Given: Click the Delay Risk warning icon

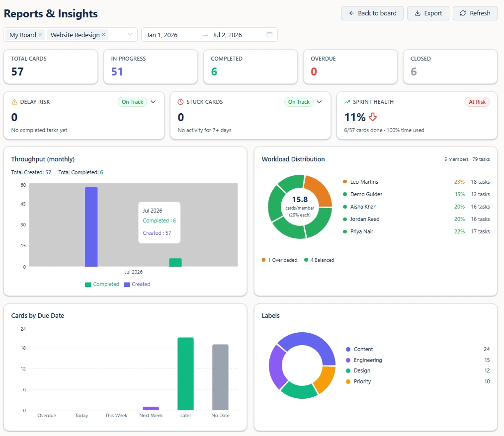Looking at the screenshot, I should point(14,102).
